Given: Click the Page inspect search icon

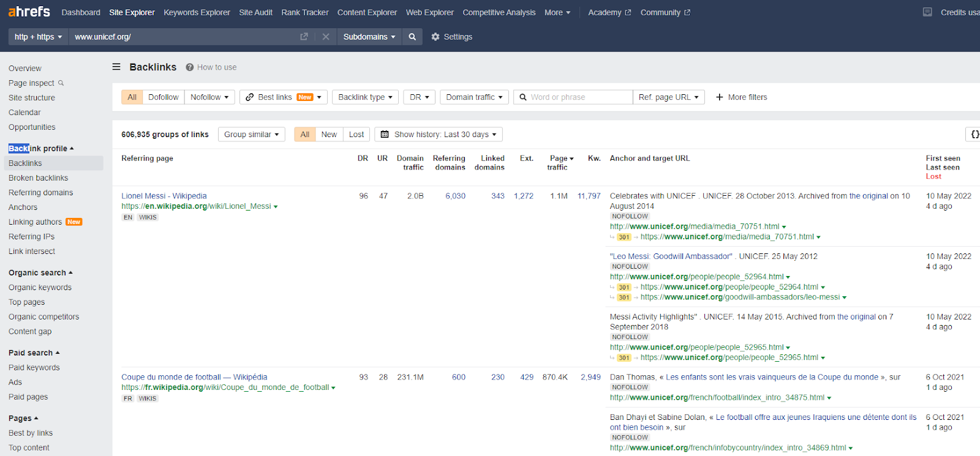Looking at the screenshot, I should 61,83.
